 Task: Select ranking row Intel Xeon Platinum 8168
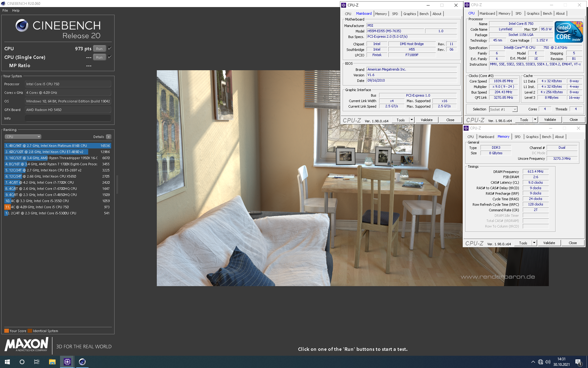tap(58, 146)
